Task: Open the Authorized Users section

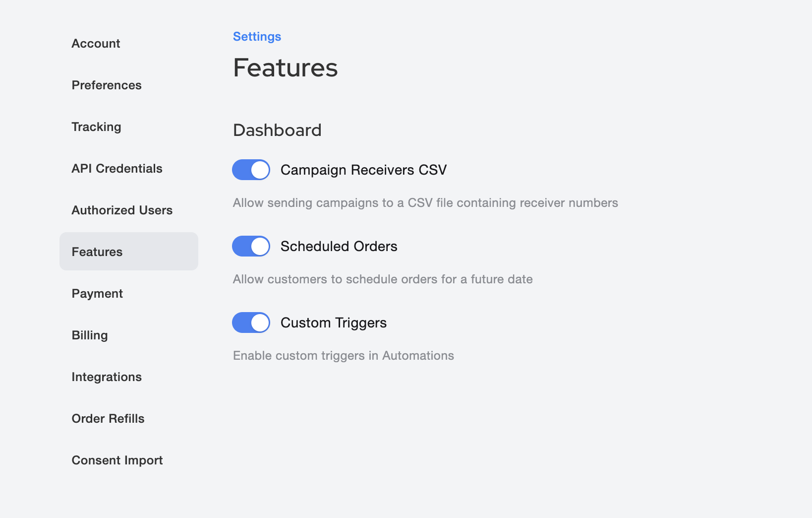Action: click(122, 210)
